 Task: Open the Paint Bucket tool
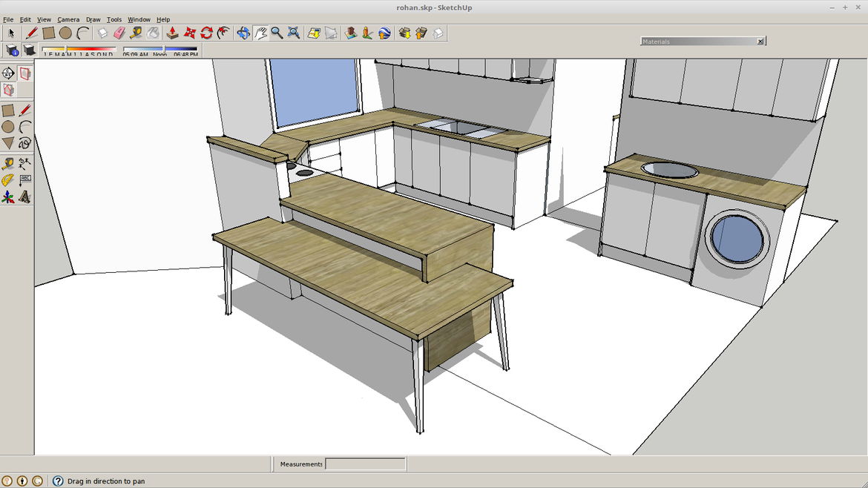click(x=153, y=33)
